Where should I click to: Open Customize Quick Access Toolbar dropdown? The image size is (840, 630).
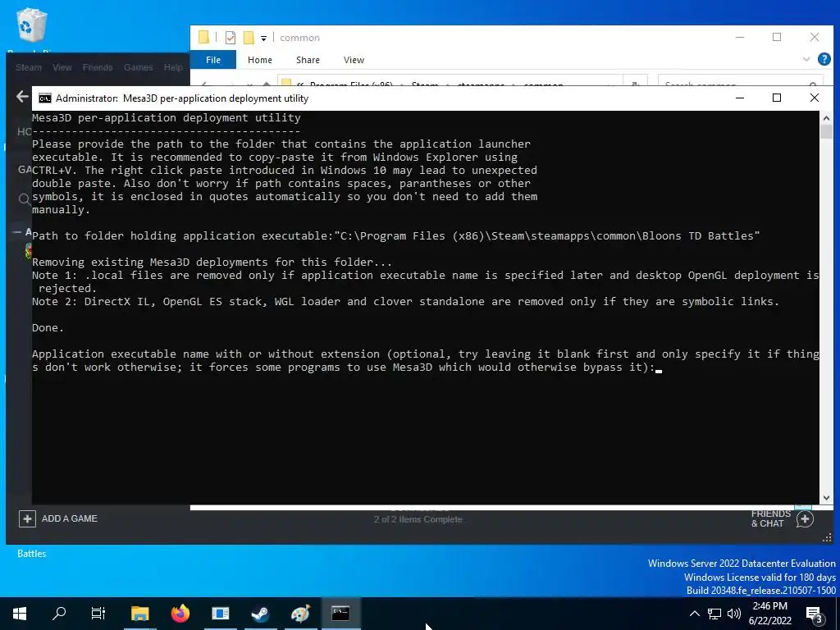263,38
